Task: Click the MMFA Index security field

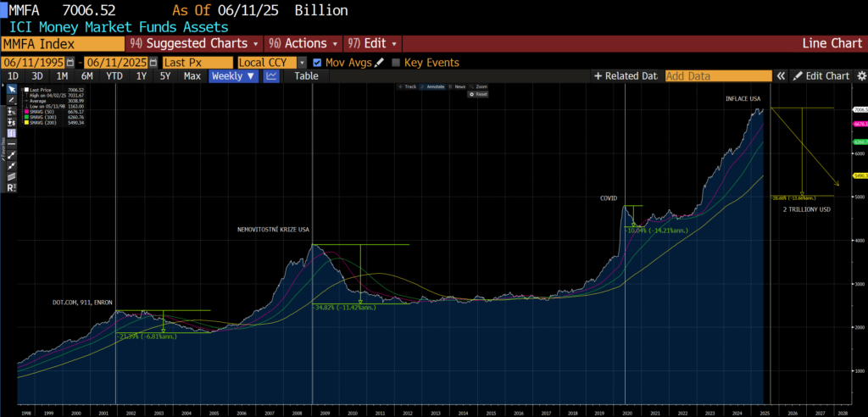Action: [63, 44]
